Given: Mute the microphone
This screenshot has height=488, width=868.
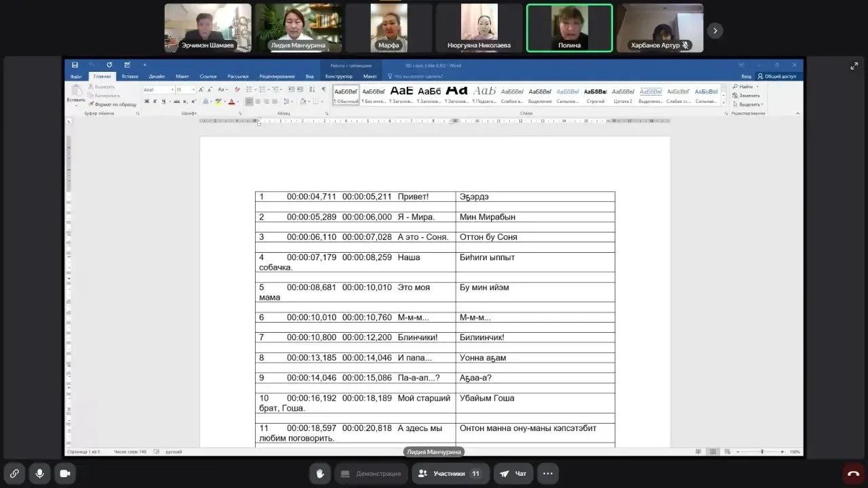Looking at the screenshot, I should (x=40, y=474).
